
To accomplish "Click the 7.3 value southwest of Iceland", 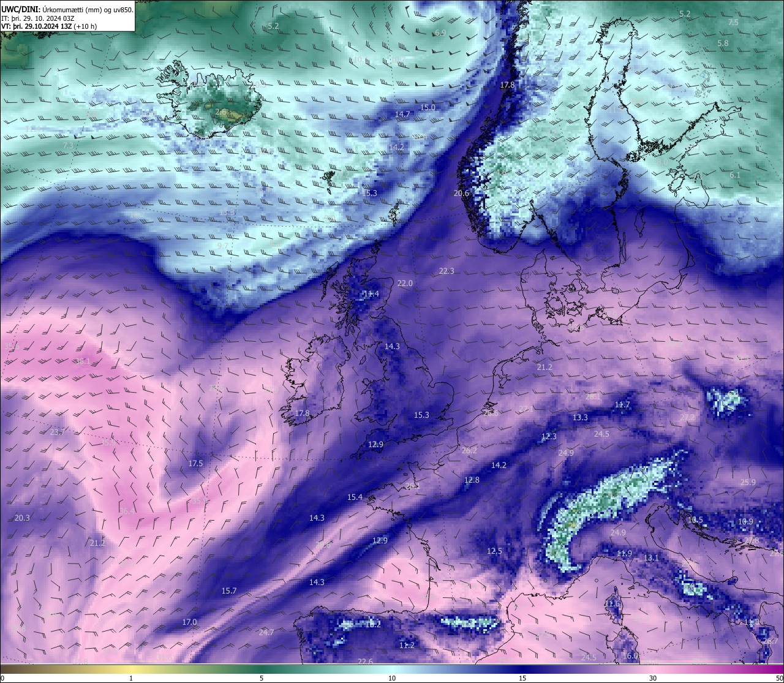I will 68,146.
